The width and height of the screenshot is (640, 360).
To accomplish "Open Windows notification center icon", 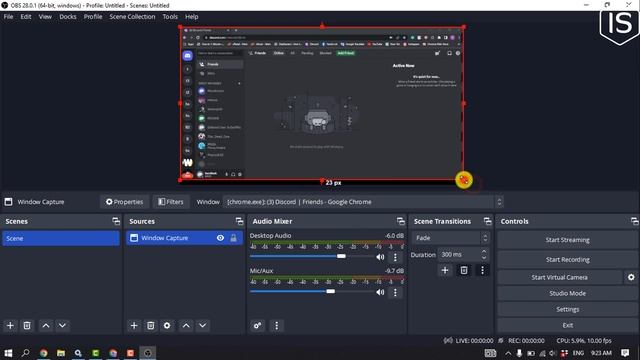I will click(x=625, y=353).
